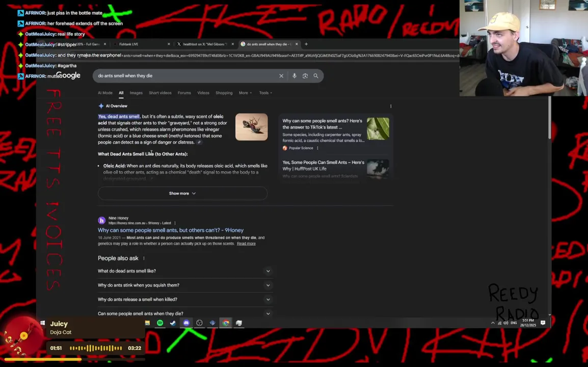The width and height of the screenshot is (588, 367).
Task: Start voice search with the microphone icon
Action: click(x=295, y=76)
